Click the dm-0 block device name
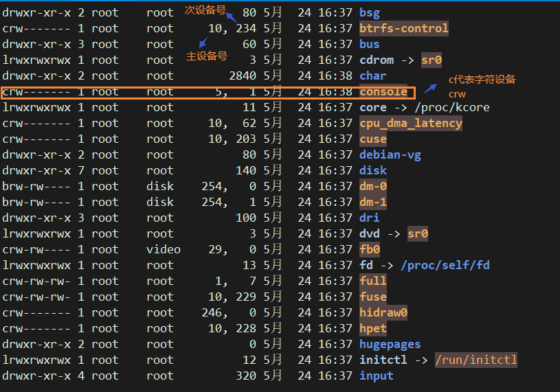 (x=373, y=186)
